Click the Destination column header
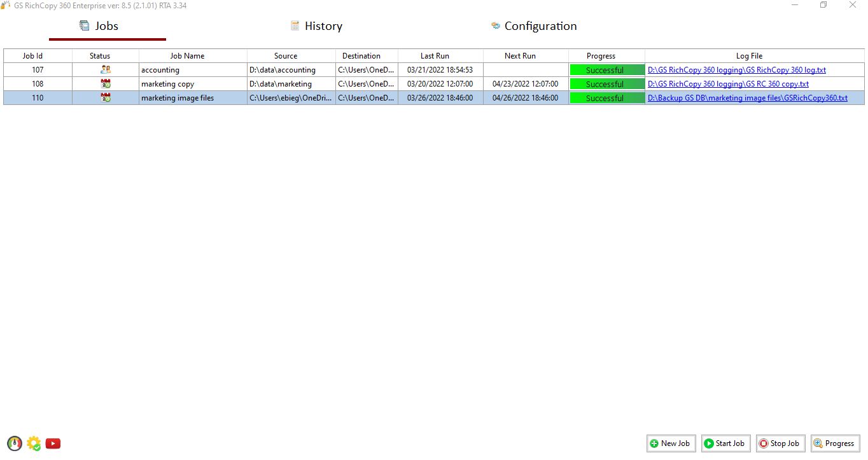This screenshot has width=868, height=460. (x=367, y=56)
